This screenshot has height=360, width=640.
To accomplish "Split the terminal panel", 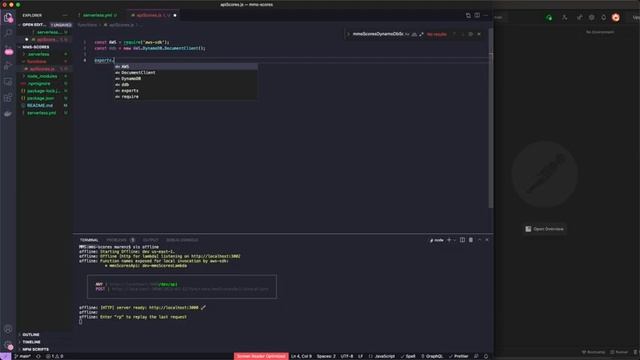I will click(462, 240).
